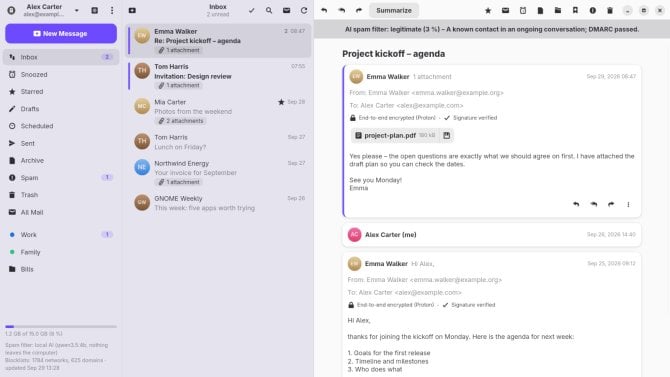The width and height of the screenshot is (670, 377).
Task: Click the Northwind Energy NE avatar
Action: (x=142, y=167)
